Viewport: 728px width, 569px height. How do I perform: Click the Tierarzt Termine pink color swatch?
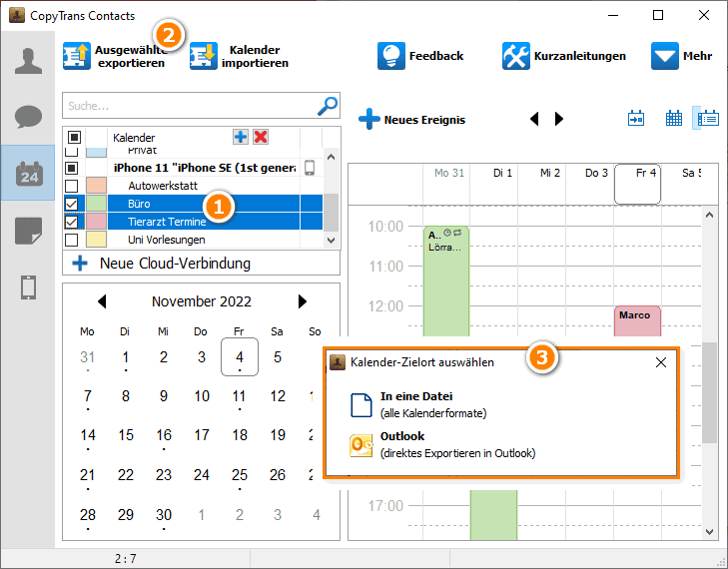tap(97, 222)
